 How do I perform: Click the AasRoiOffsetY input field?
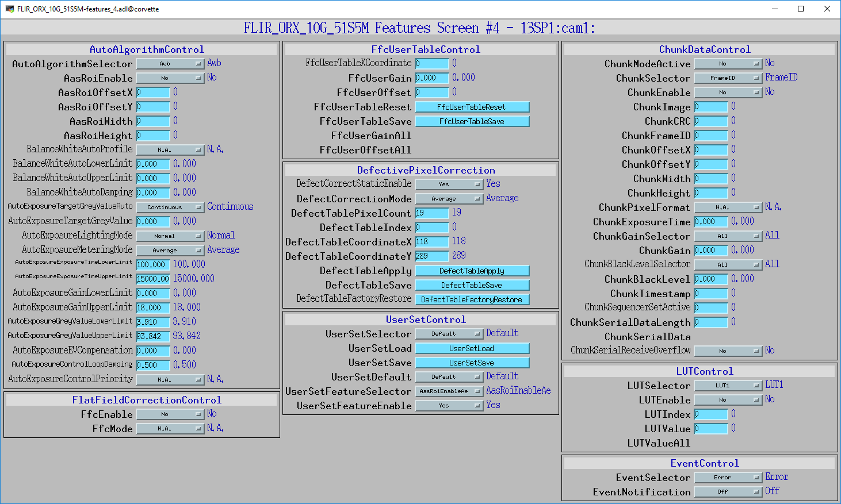click(153, 107)
